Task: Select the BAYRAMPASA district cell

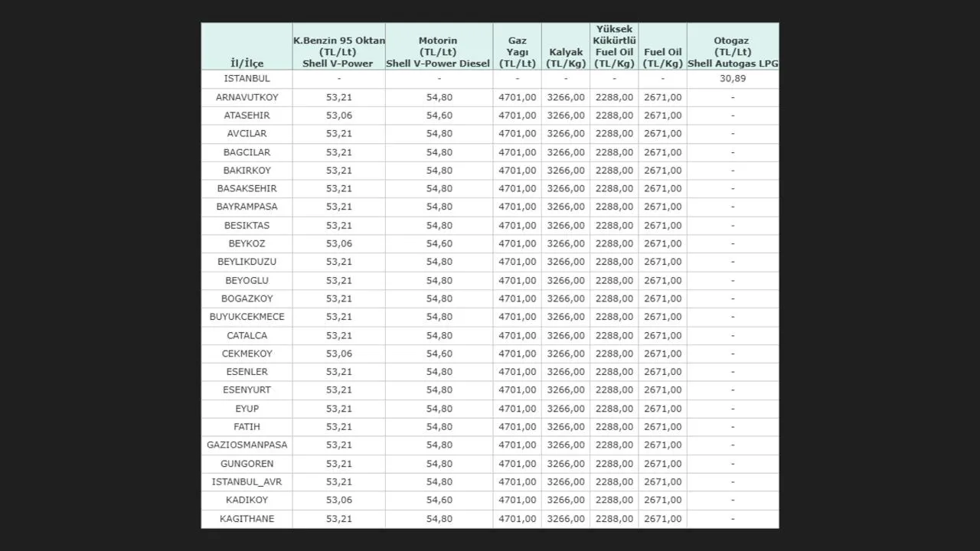Action: [247, 207]
